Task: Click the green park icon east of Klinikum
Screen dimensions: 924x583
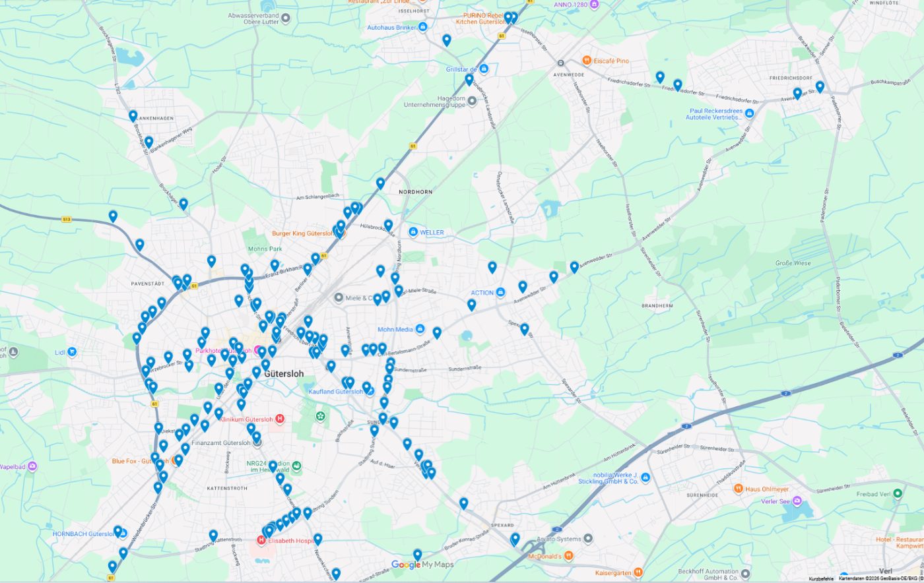Action: coord(320,416)
